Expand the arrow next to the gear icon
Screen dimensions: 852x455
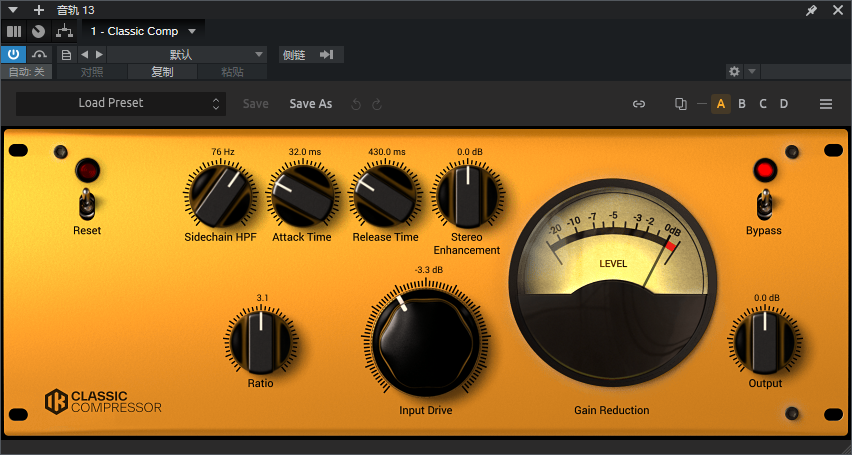pos(752,71)
